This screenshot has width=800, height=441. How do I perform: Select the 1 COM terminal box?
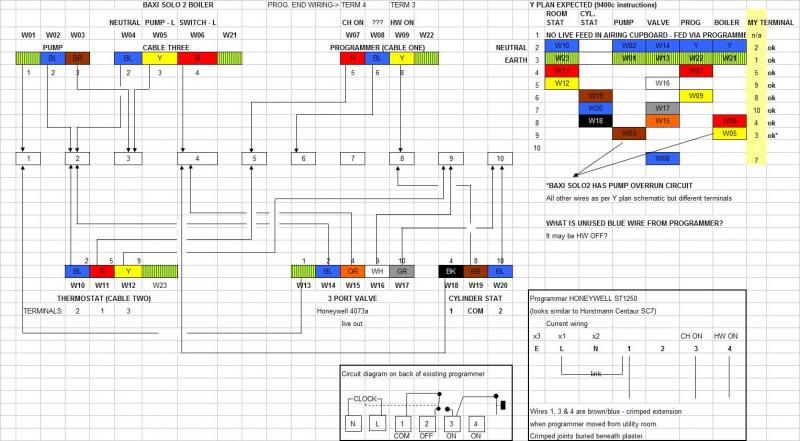coord(403,423)
